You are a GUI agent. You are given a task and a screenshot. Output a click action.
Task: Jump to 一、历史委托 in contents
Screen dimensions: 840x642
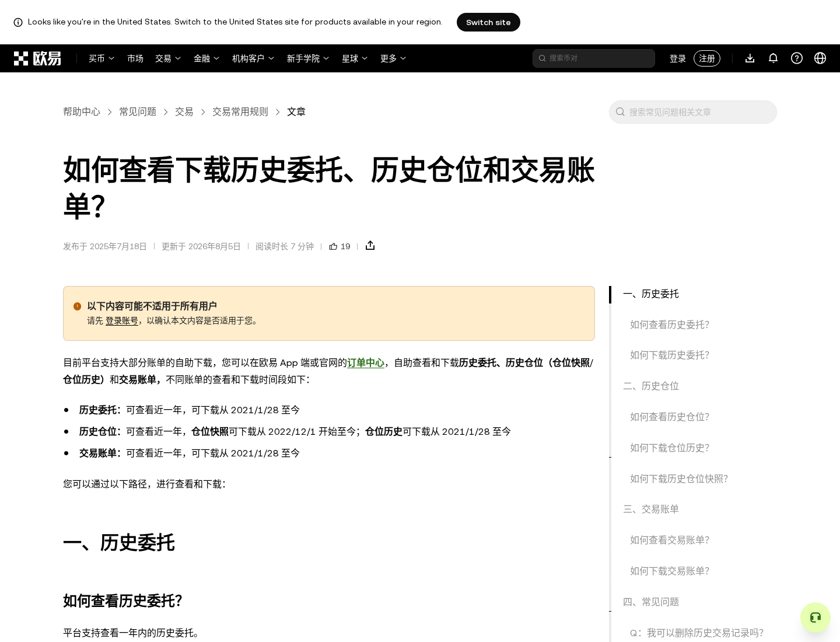click(x=651, y=294)
